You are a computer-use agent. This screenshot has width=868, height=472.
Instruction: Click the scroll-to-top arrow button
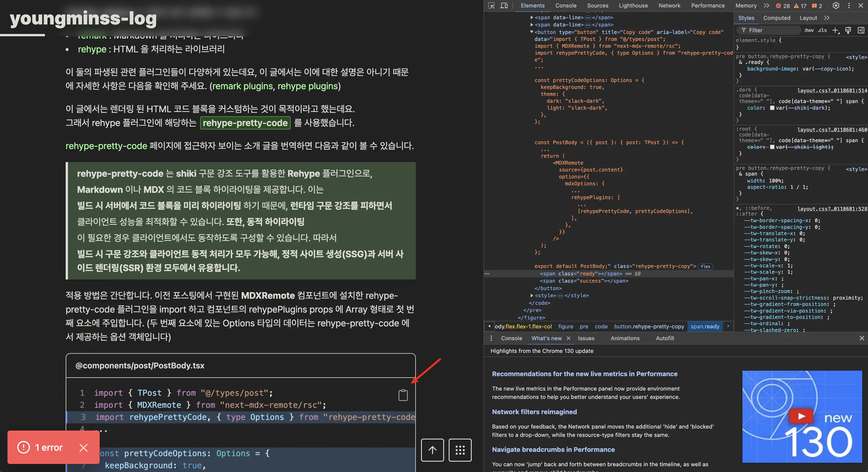tap(432, 450)
